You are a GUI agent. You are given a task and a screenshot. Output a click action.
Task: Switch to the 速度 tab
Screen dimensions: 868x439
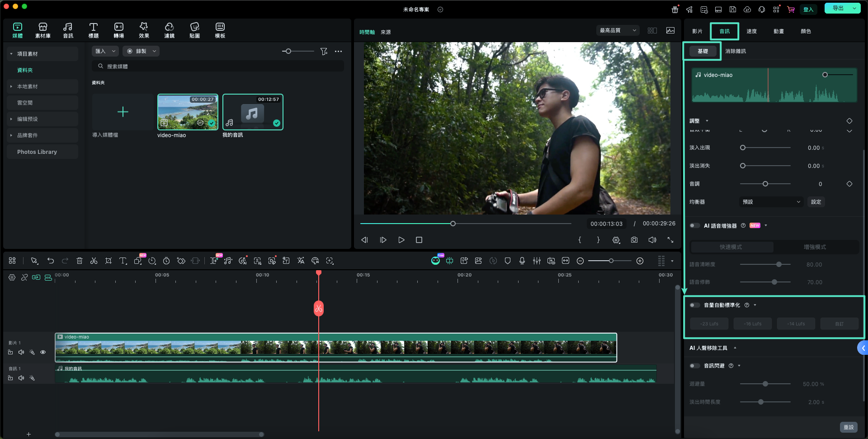[751, 31]
